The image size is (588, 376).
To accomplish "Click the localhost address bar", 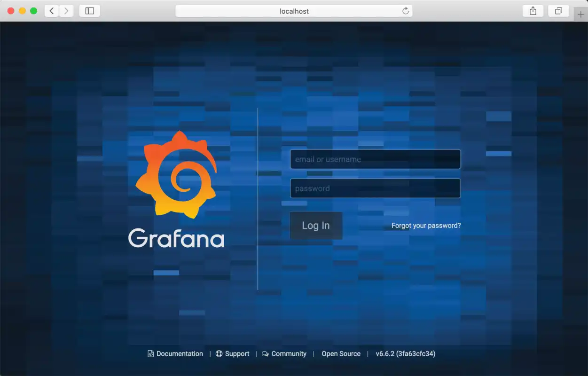I will 294,11.
